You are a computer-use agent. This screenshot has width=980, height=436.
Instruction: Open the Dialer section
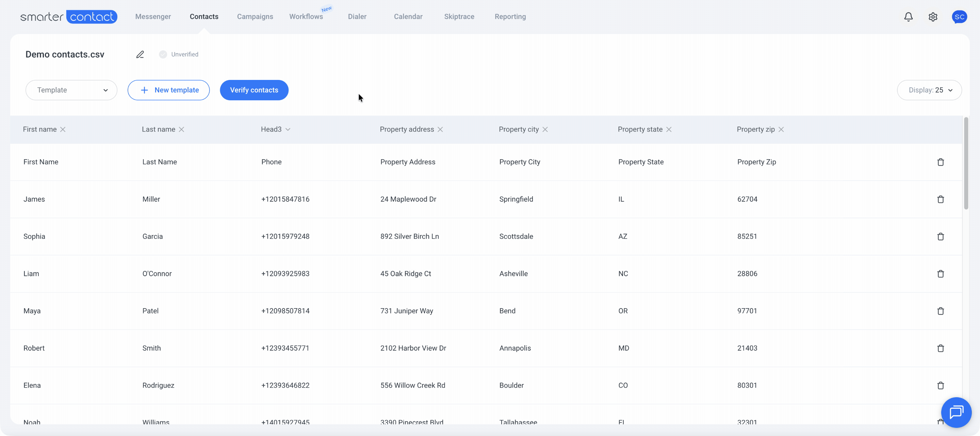pos(357,17)
